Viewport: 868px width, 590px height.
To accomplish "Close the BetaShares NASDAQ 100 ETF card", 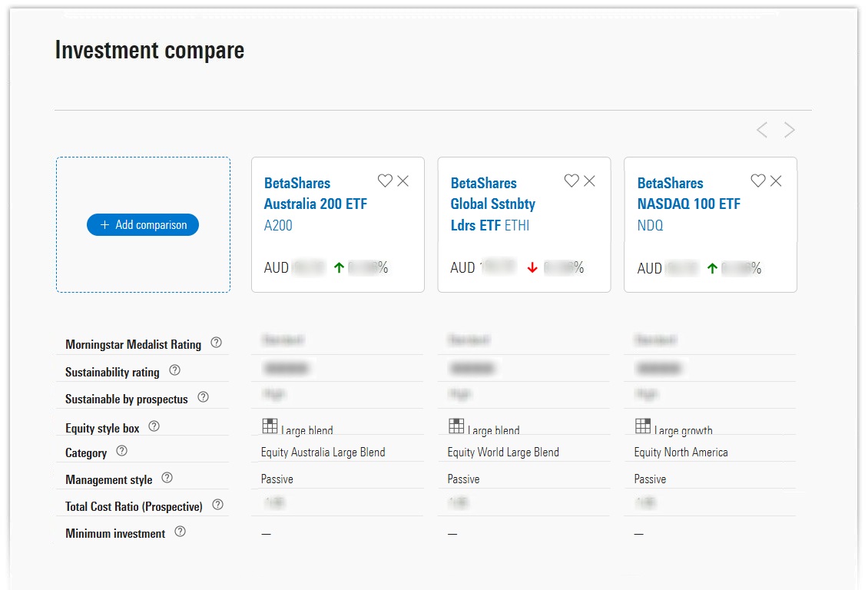I will (777, 181).
